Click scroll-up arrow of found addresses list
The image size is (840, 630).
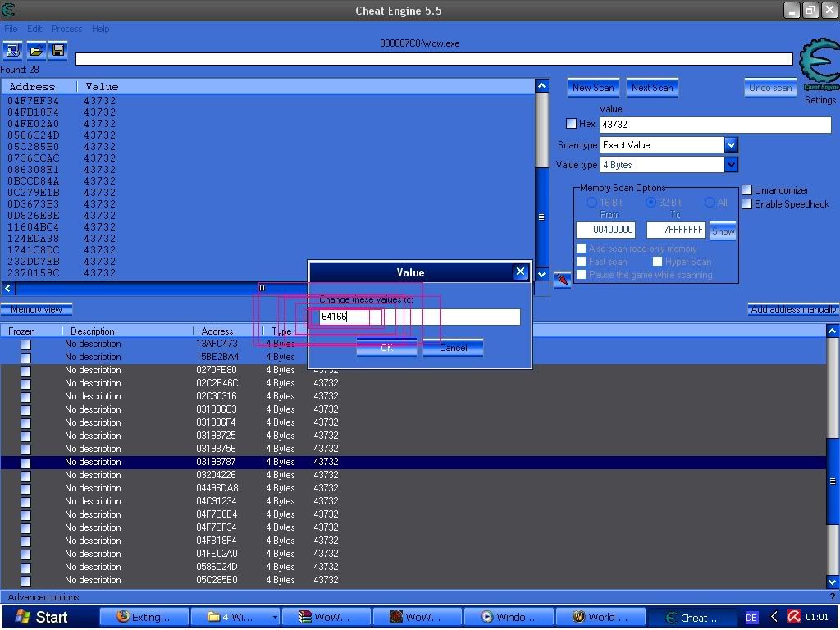(541, 86)
